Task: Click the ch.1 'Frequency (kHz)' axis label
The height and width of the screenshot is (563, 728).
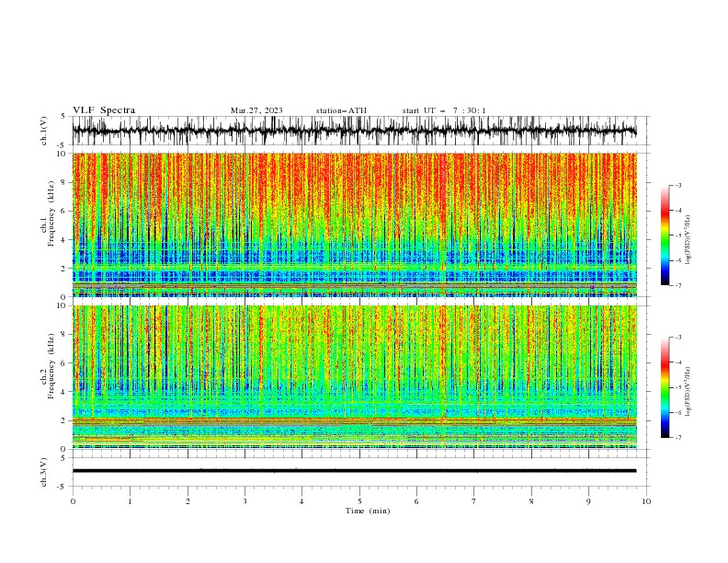Action: pyautogui.click(x=52, y=214)
